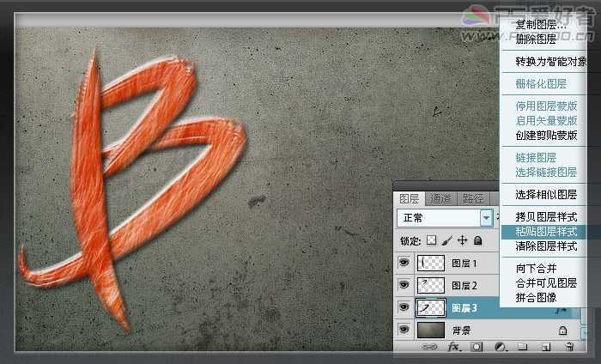Click the Layers panel scrollbar down arrow

pyautogui.click(x=584, y=332)
